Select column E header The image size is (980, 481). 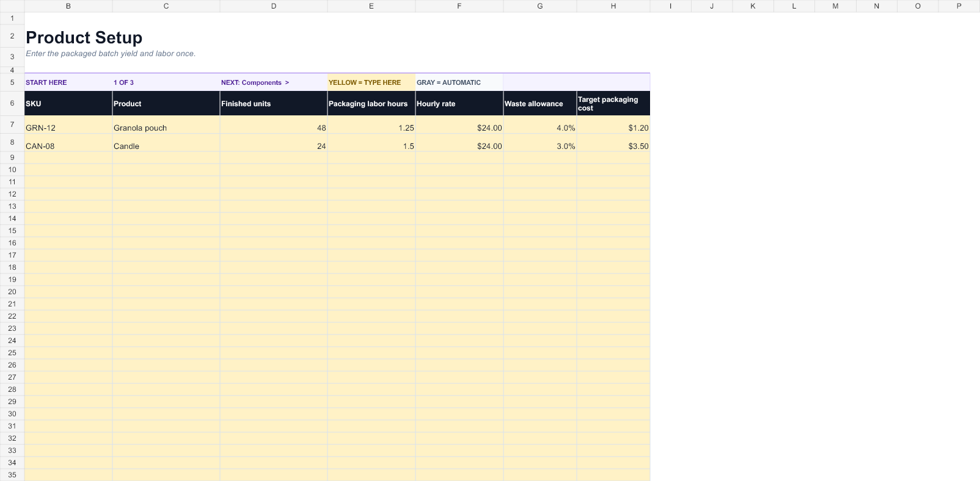(x=371, y=6)
